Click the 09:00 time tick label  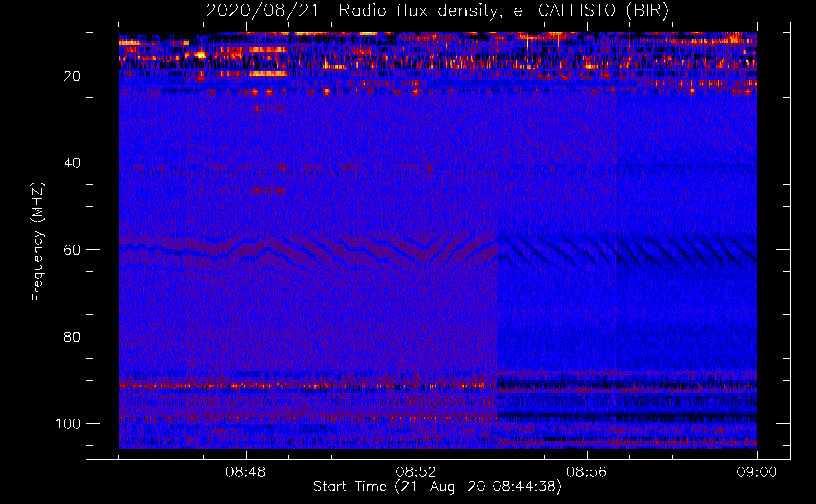[x=757, y=472]
